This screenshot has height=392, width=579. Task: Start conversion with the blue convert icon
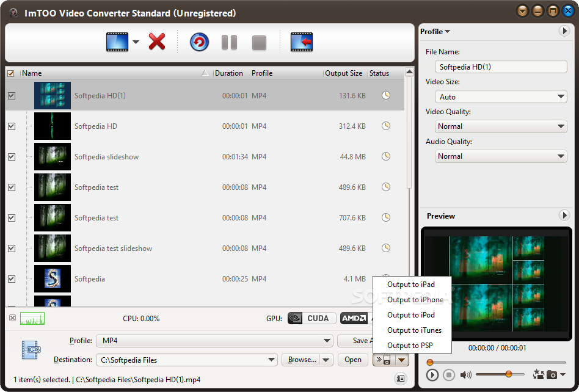(199, 42)
